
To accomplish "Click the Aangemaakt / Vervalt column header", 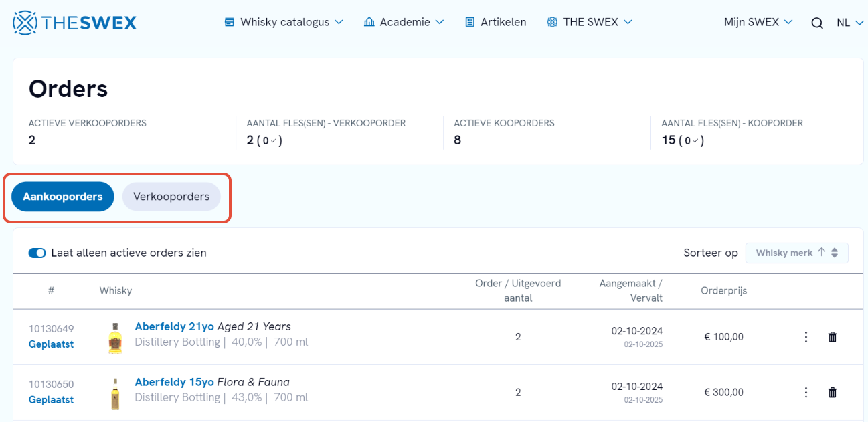I will point(631,291).
